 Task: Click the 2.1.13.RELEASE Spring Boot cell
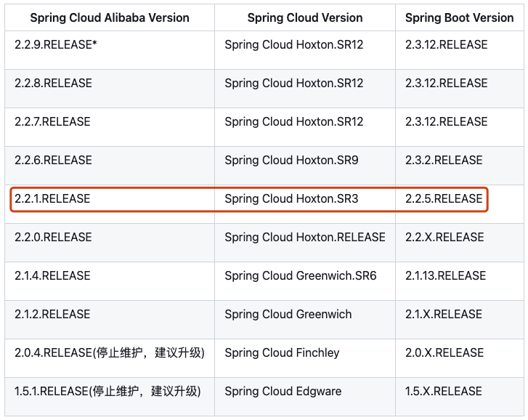pyautogui.click(x=446, y=276)
